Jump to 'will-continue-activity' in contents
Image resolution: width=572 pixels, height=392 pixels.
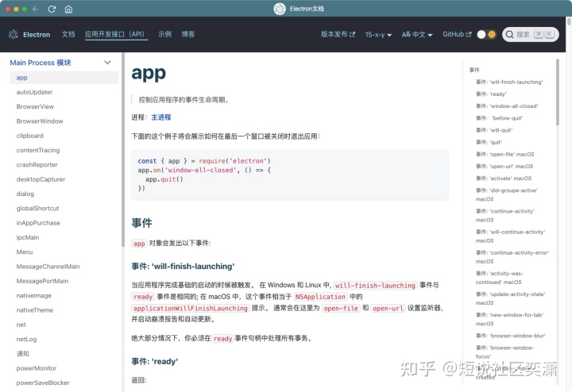pos(510,236)
